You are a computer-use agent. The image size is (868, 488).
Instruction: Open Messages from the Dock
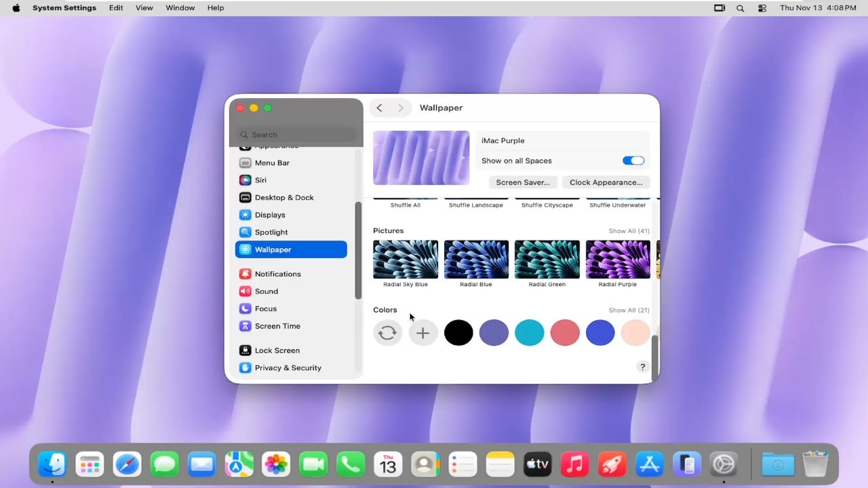coord(164,464)
